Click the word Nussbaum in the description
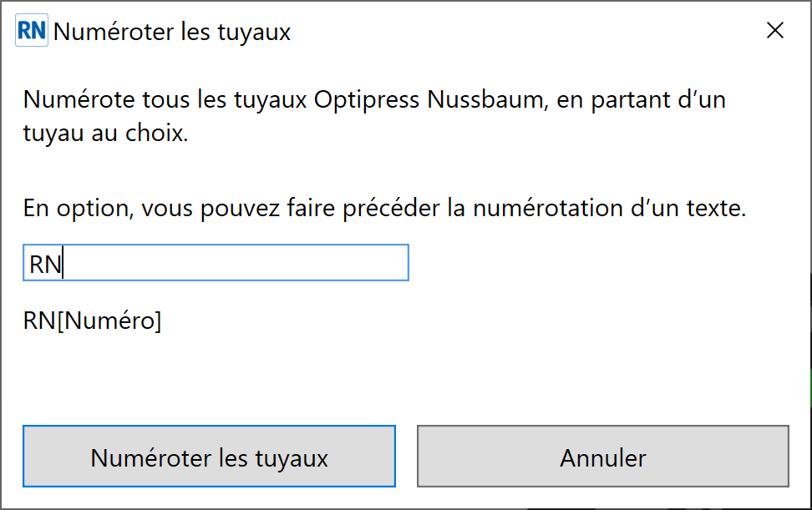Image resolution: width=812 pixels, height=510 pixels. coord(487,100)
